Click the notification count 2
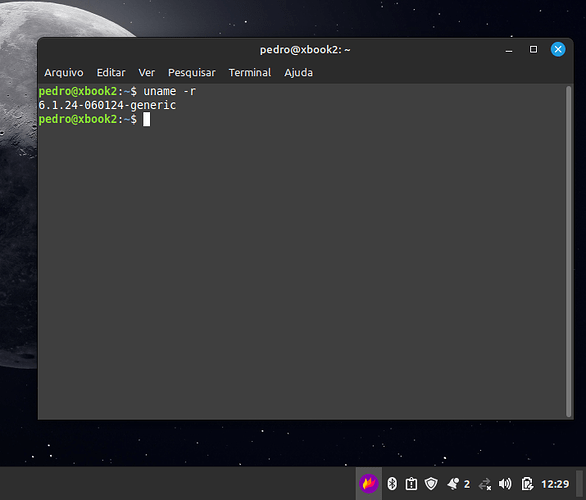This screenshot has height=500, width=586. pos(467,484)
